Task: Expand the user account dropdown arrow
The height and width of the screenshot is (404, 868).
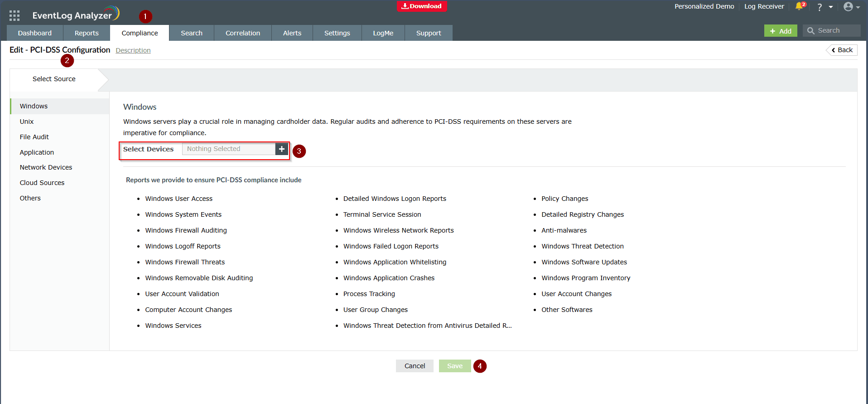Action: (858, 7)
